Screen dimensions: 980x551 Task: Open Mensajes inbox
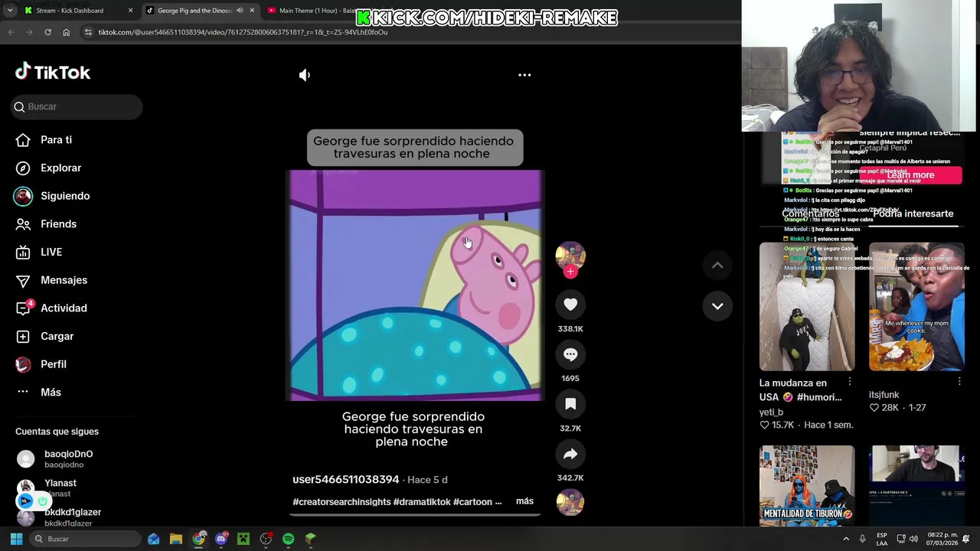(x=51, y=280)
